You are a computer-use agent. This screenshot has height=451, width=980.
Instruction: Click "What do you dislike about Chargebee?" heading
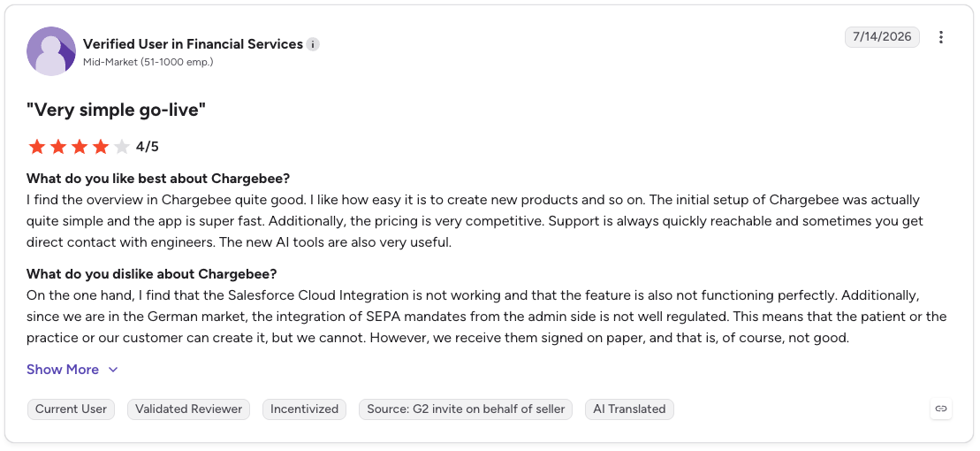coord(152,274)
